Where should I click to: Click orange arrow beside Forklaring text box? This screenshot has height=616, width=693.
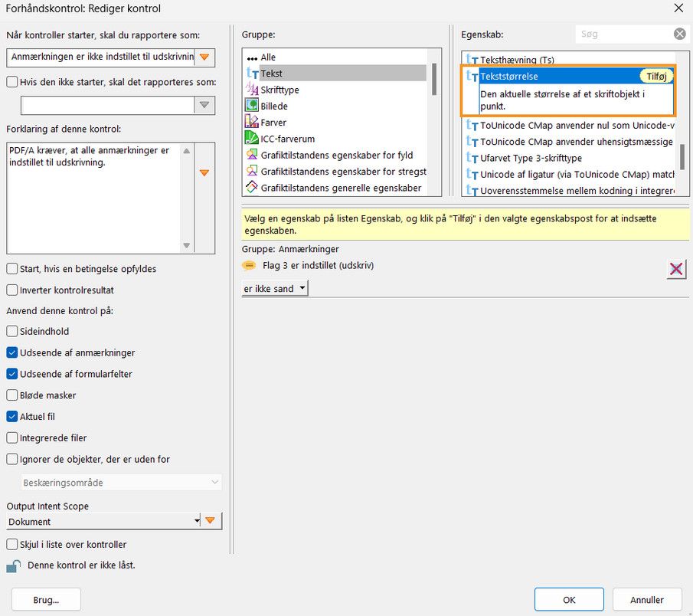204,173
